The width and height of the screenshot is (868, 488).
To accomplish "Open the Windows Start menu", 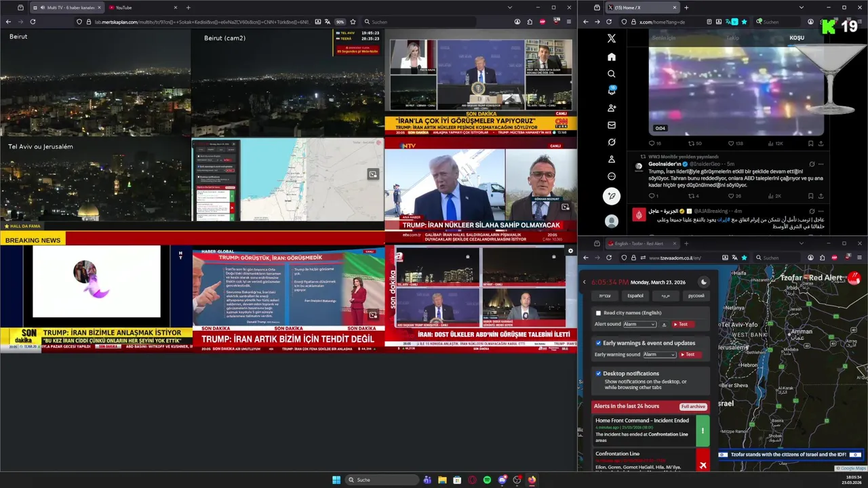I will click(336, 480).
